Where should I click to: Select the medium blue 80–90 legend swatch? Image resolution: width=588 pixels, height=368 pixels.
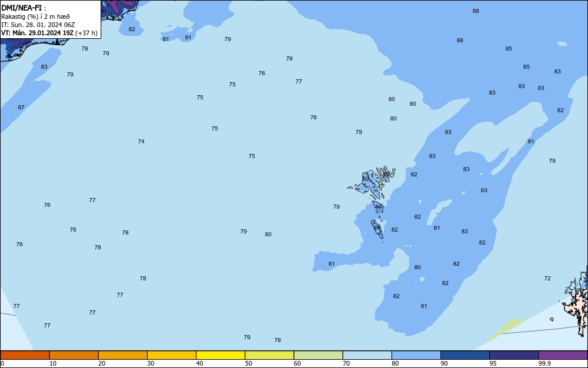[x=416, y=355]
